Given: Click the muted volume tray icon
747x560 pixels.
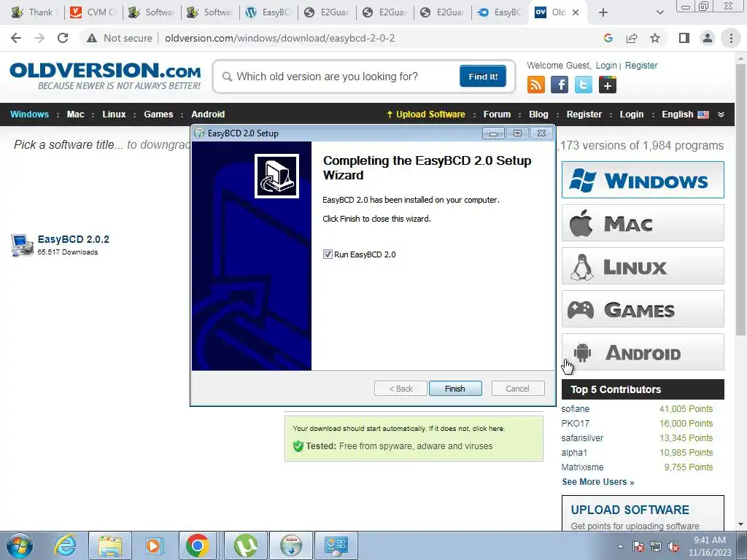Looking at the screenshot, I should pos(673,547).
